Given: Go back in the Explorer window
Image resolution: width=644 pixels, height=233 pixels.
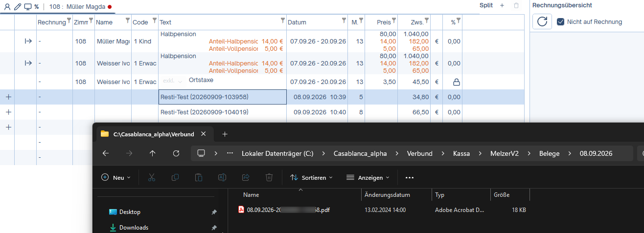Looking at the screenshot, I should [x=106, y=153].
